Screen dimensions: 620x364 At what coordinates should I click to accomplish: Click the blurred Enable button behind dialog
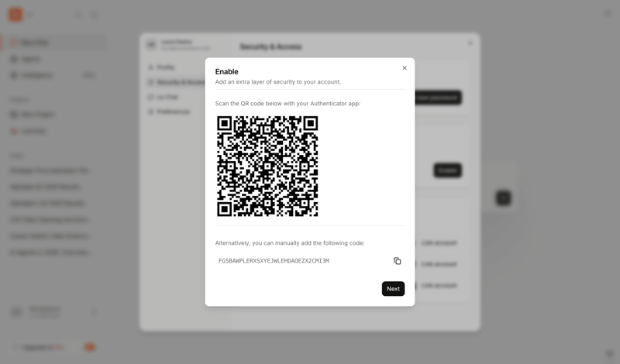point(448,170)
